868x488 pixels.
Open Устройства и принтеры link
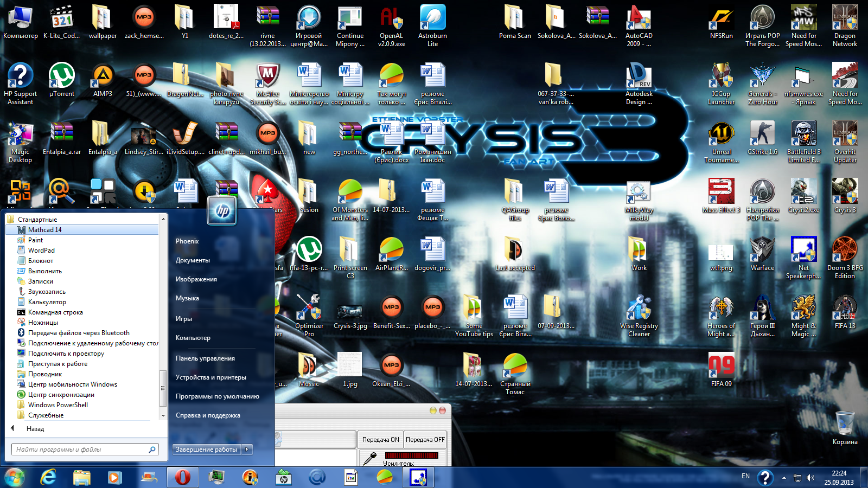click(x=210, y=377)
